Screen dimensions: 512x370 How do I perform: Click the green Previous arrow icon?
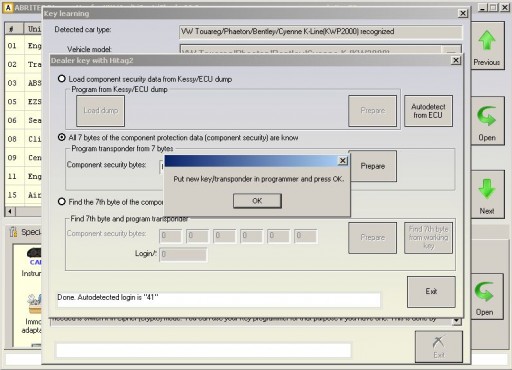click(487, 41)
